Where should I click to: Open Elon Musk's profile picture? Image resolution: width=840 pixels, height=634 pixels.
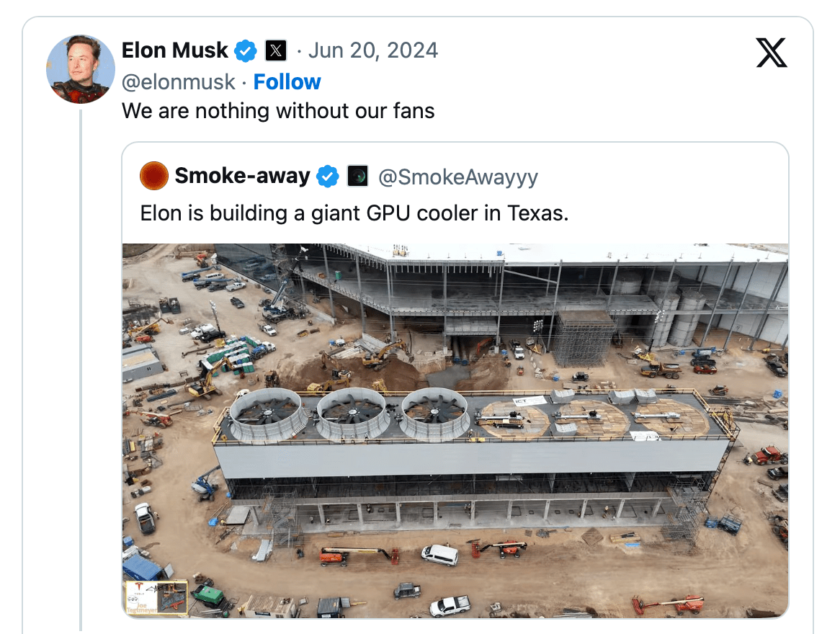(x=81, y=69)
